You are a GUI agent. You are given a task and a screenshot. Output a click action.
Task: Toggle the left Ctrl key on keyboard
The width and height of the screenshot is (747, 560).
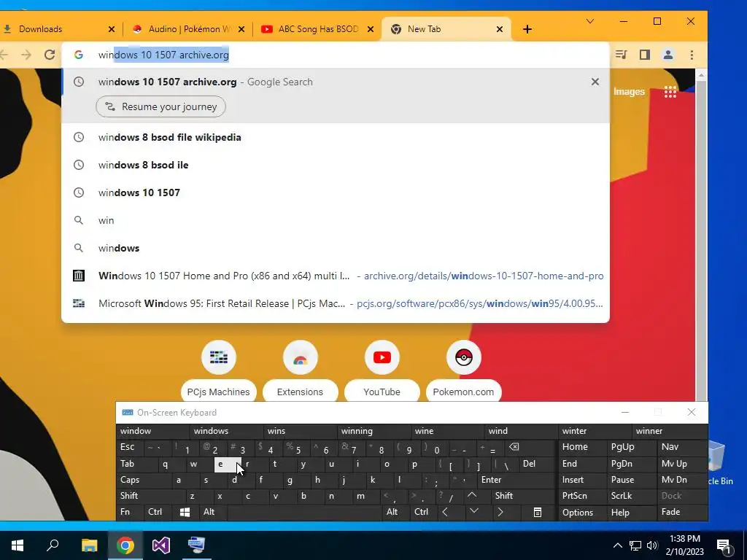(x=158, y=513)
